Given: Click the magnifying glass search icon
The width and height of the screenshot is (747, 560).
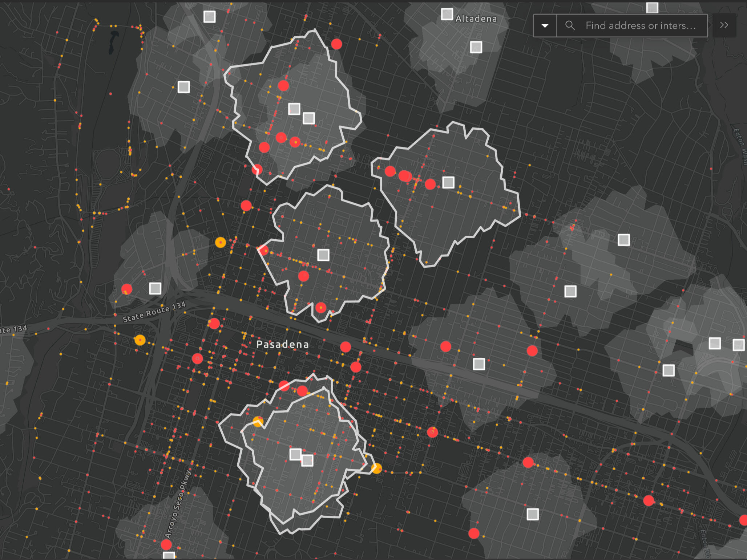Looking at the screenshot, I should (570, 25).
